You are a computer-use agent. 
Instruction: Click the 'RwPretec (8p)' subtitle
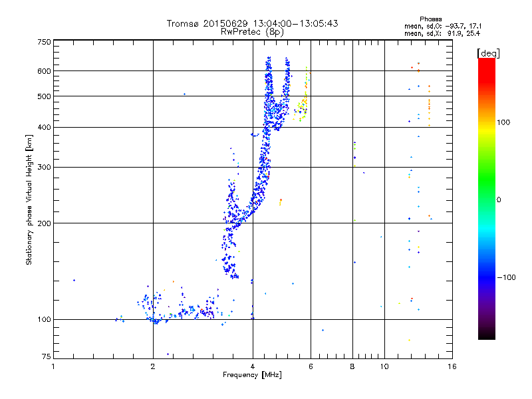[252, 32]
